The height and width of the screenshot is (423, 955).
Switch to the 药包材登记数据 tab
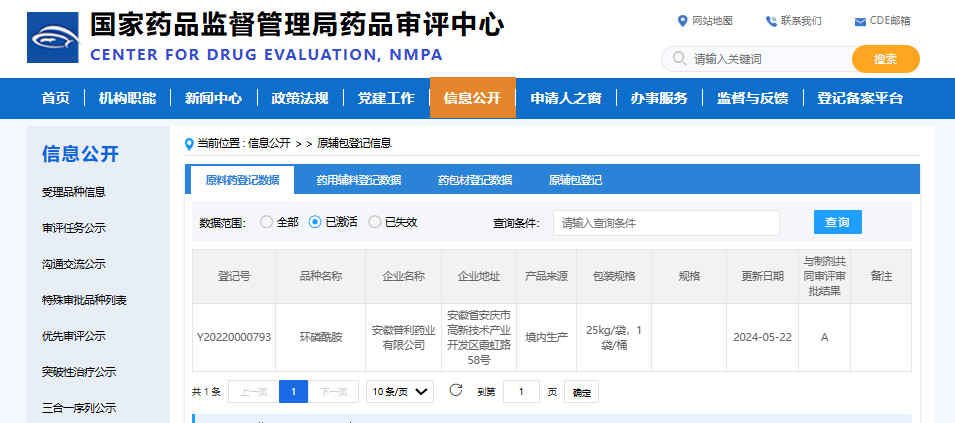click(474, 180)
